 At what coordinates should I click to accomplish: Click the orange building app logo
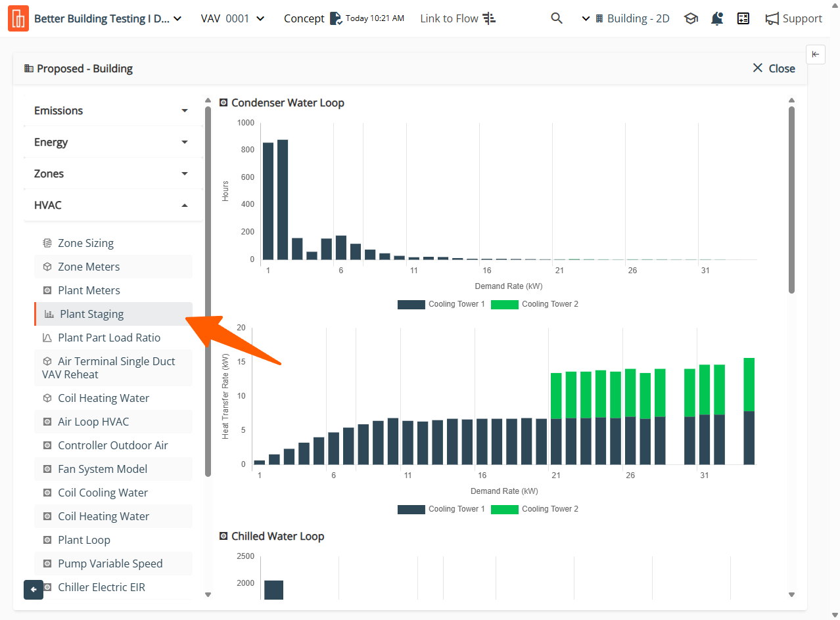(18, 18)
